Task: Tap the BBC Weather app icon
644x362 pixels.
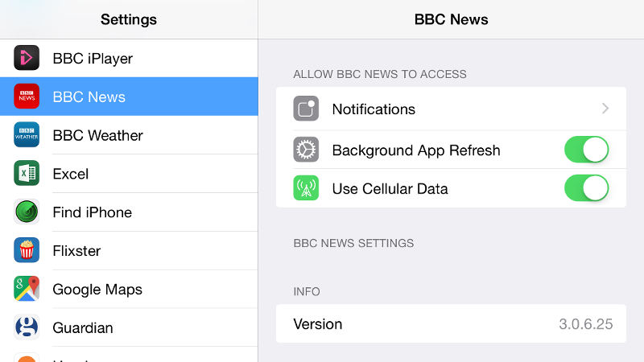Action: pyautogui.click(x=27, y=134)
